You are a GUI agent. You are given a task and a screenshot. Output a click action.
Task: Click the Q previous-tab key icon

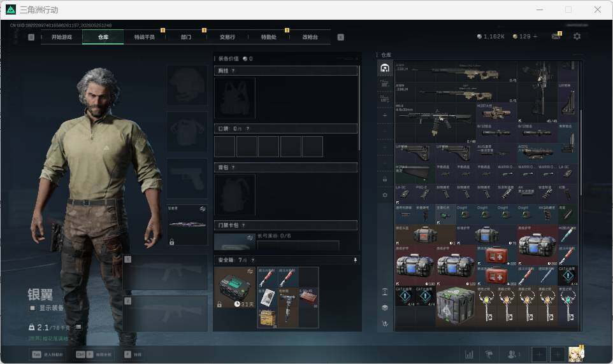[x=31, y=37]
